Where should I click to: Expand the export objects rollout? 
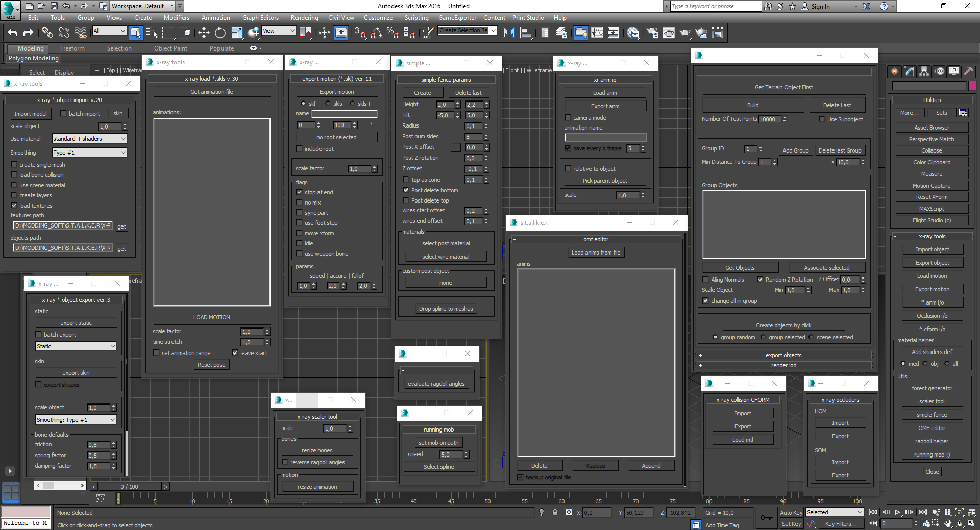coord(783,355)
